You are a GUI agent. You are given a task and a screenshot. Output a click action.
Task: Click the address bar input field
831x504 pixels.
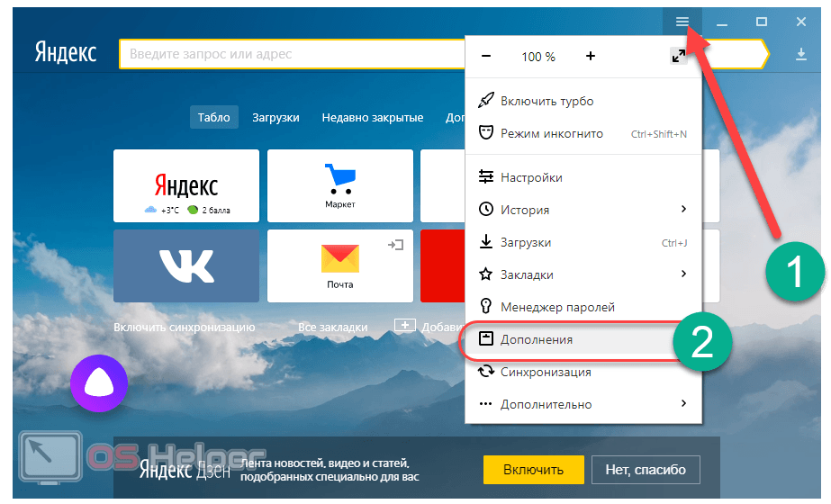pyautogui.click(x=293, y=54)
